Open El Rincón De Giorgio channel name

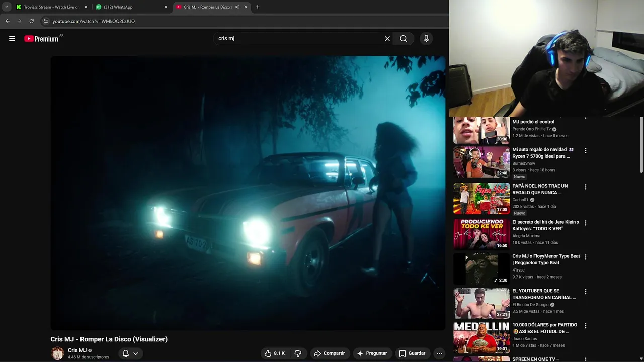pyautogui.click(x=530, y=305)
